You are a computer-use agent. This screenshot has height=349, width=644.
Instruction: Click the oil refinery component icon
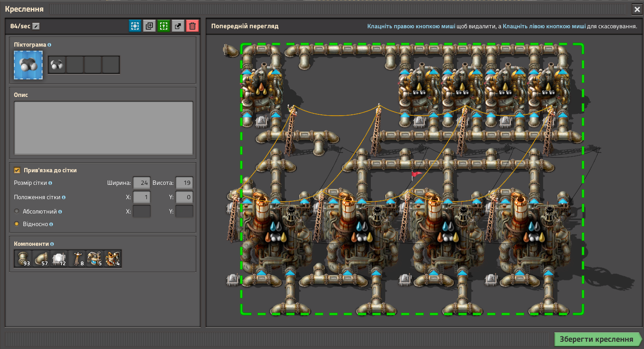click(113, 259)
